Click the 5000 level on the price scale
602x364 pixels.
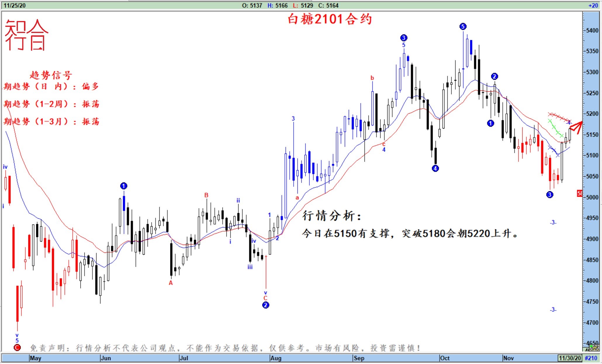coord(592,197)
